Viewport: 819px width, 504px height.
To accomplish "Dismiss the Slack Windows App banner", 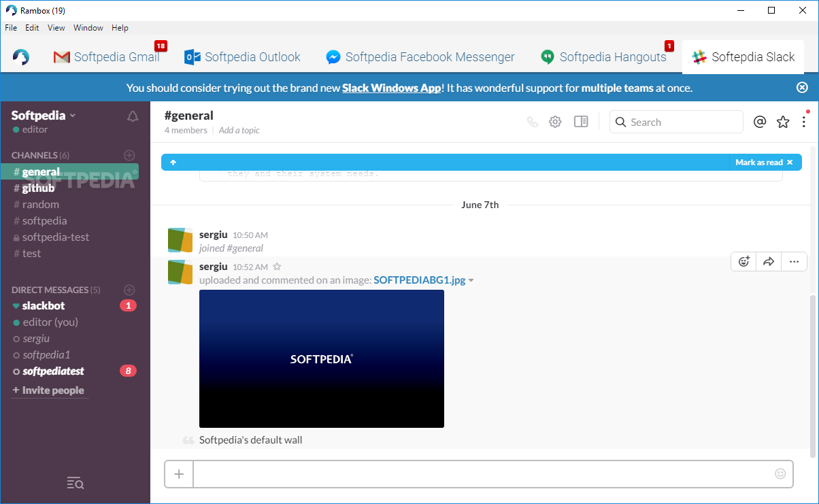I will click(802, 87).
